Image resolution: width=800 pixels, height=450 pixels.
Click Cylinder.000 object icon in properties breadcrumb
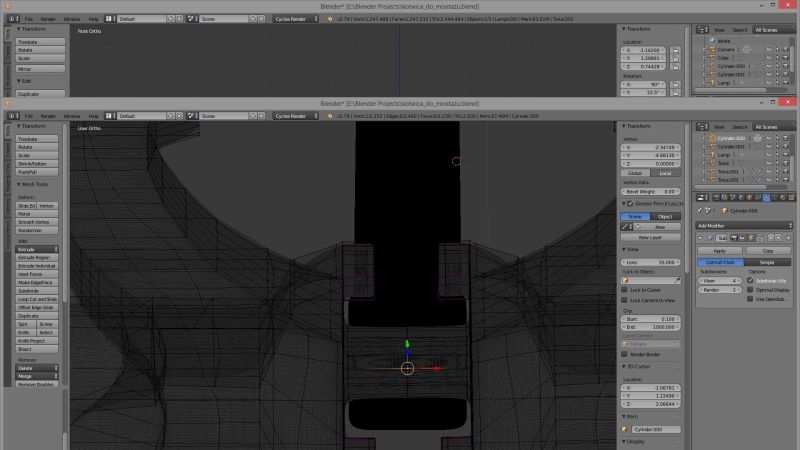click(725, 211)
